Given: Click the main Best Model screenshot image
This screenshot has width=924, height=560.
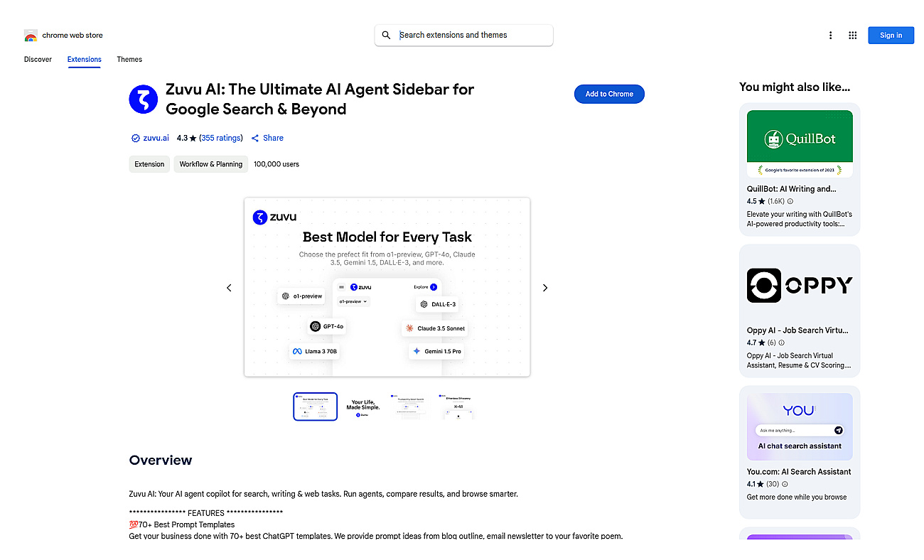Looking at the screenshot, I should (387, 287).
